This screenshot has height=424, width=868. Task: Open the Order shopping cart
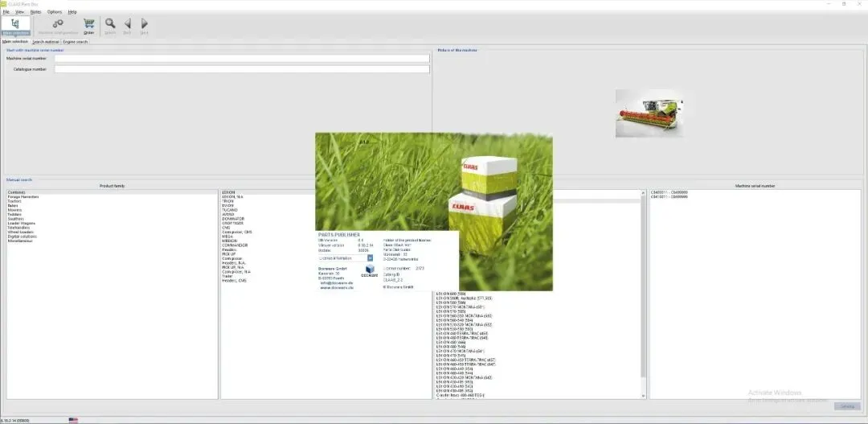click(x=88, y=26)
